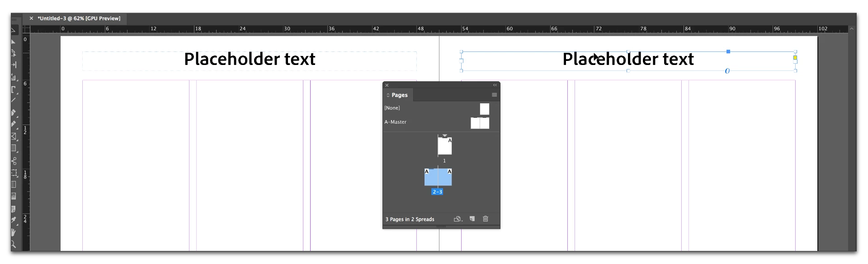
Task: Click the A-Master spread thumbnail
Action: [480, 123]
